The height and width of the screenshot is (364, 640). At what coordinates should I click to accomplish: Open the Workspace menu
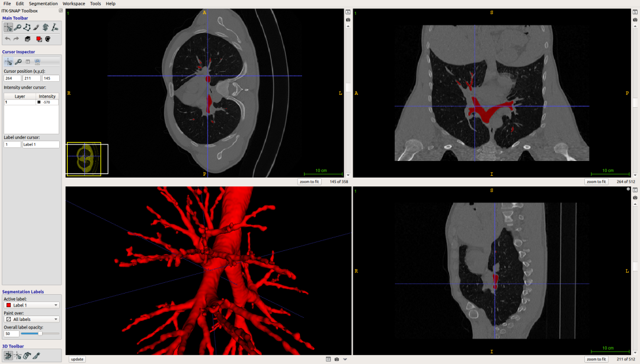click(x=73, y=4)
